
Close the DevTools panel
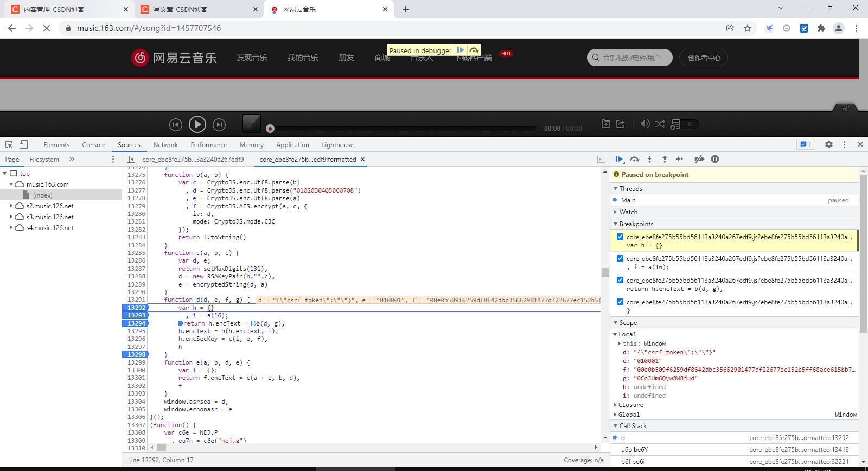860,144
